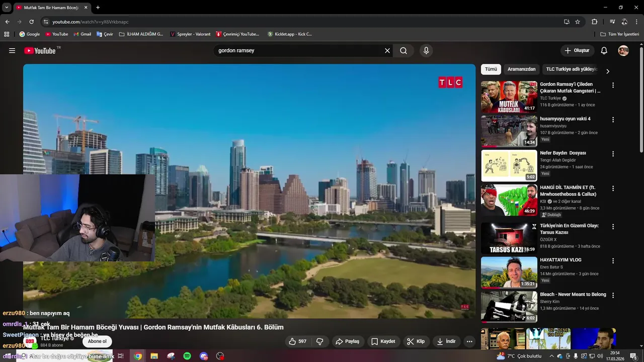The image size is (644, 362).
Task: Open the YouTube account avatar menu
Action: (x=623, y=51)
